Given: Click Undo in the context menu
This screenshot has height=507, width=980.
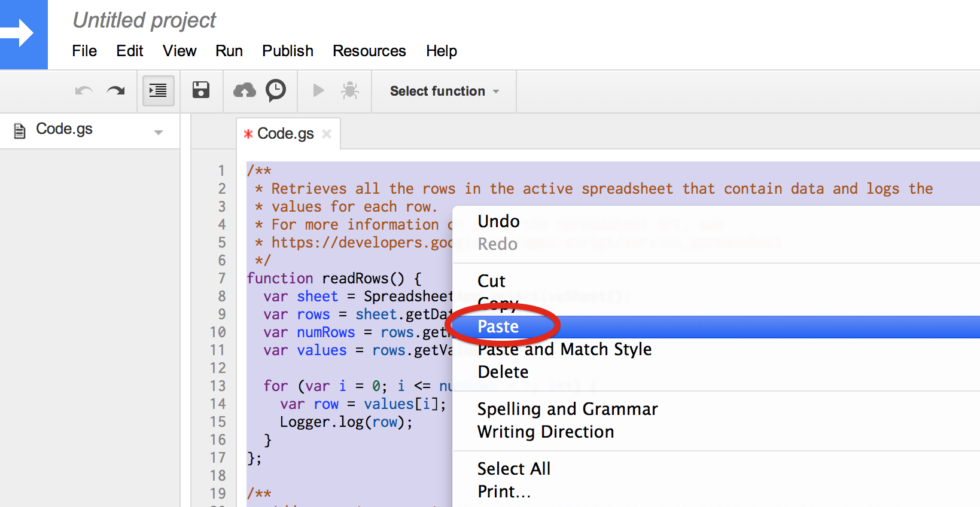Looking at the screenshot, I should click(498, 222).
